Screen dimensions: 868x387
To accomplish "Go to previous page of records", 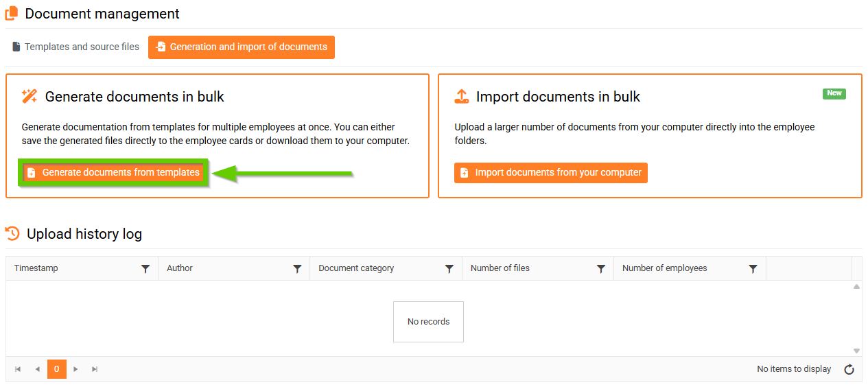I will pos(37,369).
